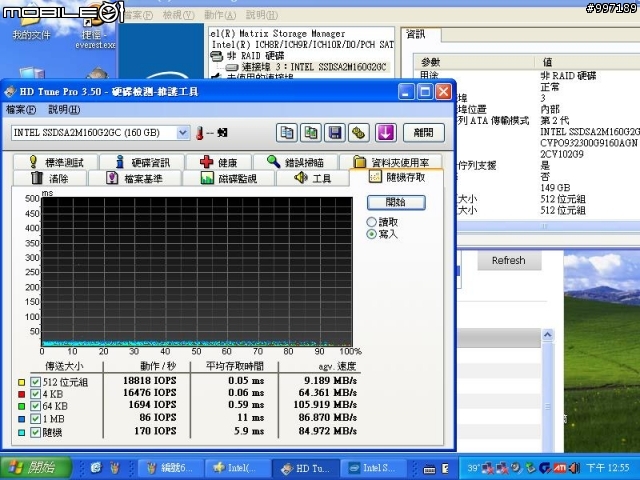
Task: Click the second quick launch icon
Action: pos(115,467)
